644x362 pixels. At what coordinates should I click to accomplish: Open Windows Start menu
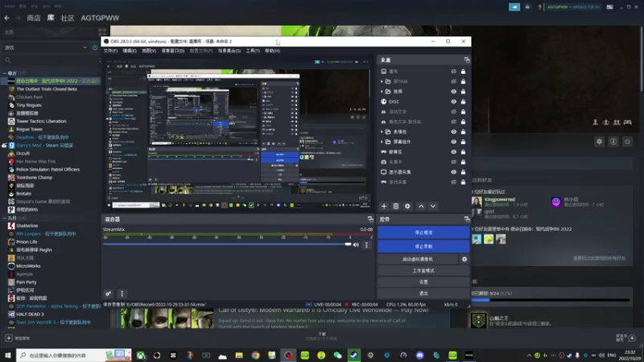coord(8,355)
